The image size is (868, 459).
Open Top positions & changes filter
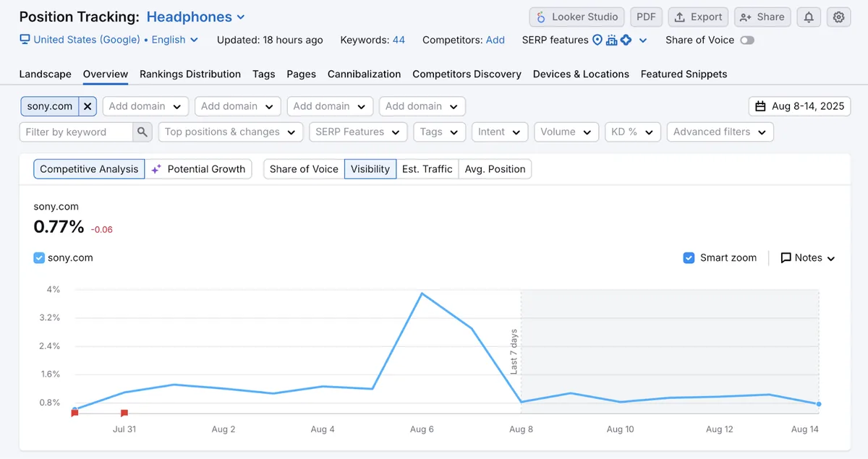[x=231, y=132]
